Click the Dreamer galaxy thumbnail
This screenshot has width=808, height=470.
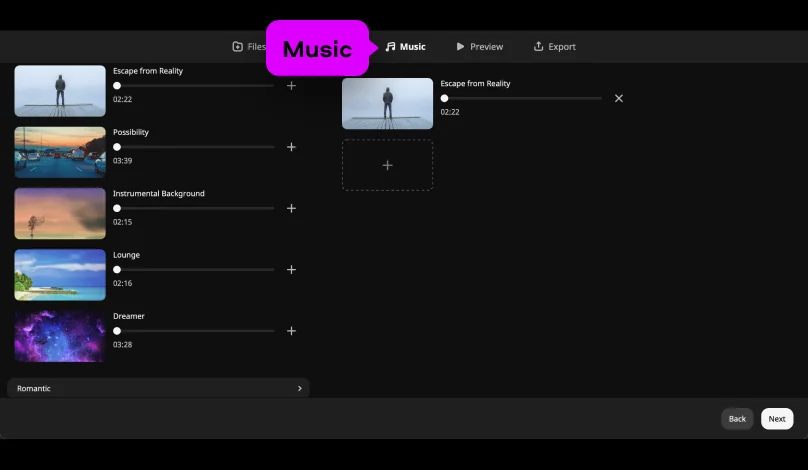[60, 336]
